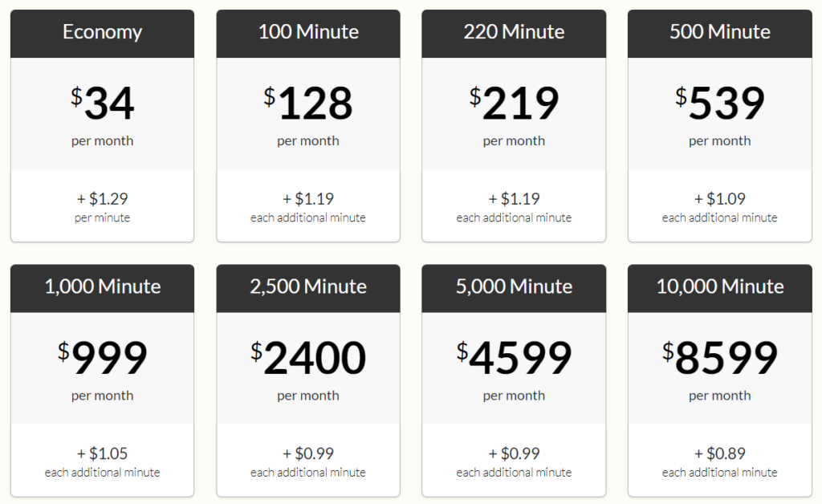822x504 pixels.
Task: Open the 10,000 Minute plan header
Action: coord(720,288)
